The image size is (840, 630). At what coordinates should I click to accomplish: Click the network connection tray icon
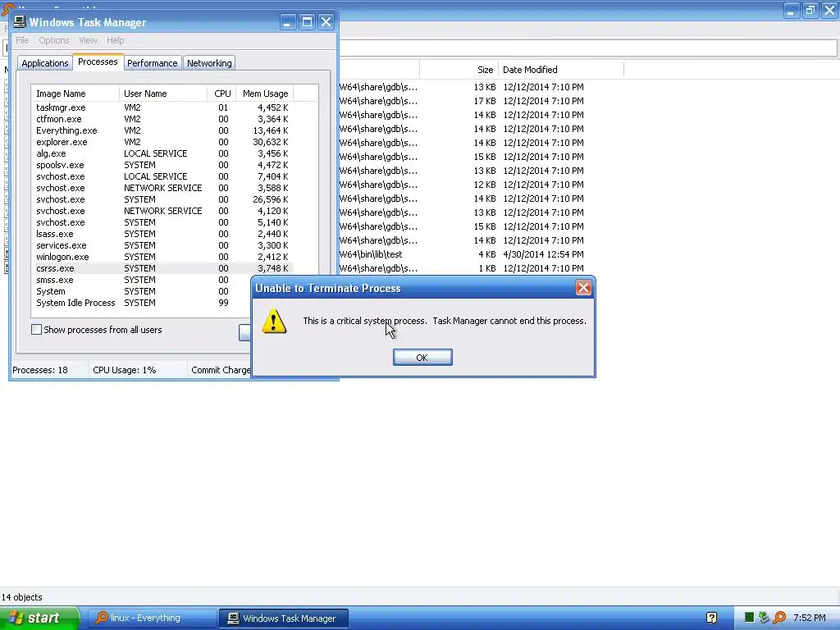pos(764,619)
